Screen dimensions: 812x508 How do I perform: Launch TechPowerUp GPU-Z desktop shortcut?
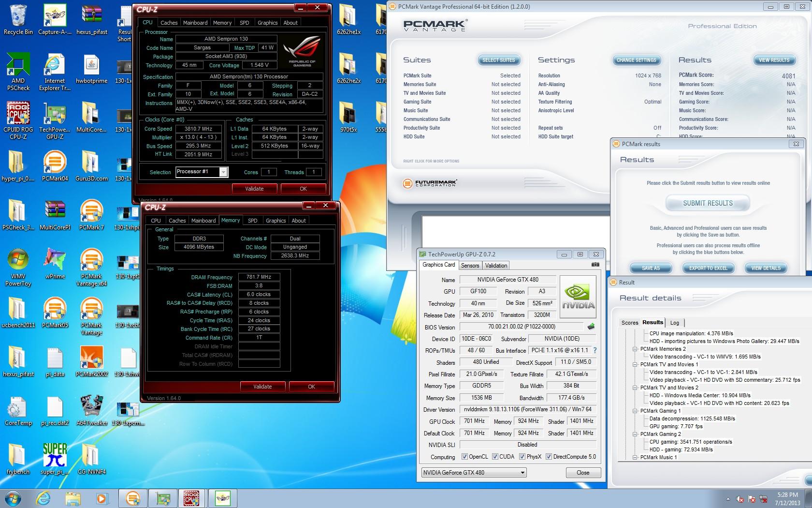click(55, 120)
